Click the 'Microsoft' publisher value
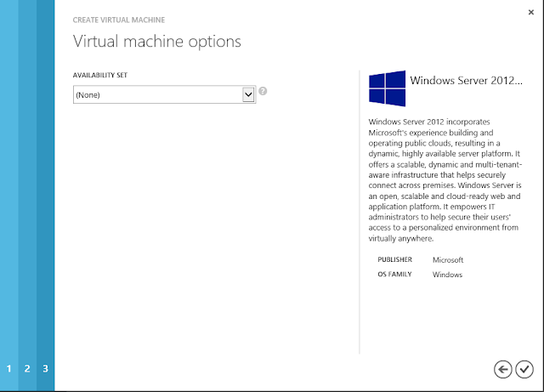The width and height of the screenshot is (544, 392). coord(448,259)
